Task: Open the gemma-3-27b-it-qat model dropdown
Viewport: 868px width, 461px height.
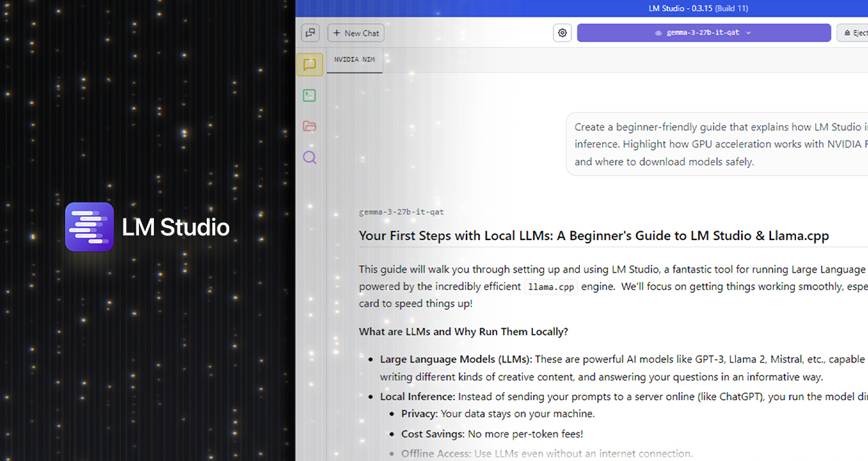Action: click(703, 33)
